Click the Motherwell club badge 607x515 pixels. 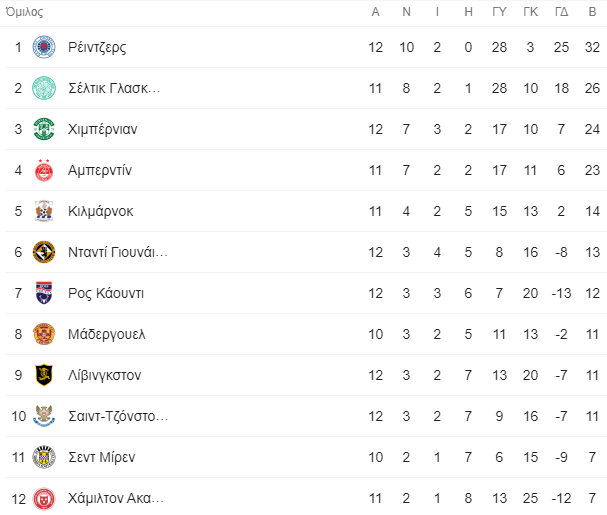(x=44, y=334)
